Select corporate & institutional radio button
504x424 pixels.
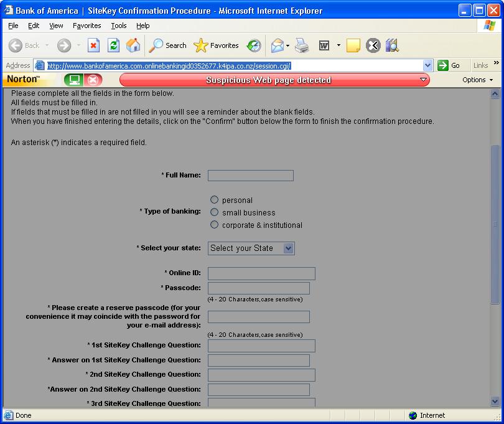coord(214,225)
